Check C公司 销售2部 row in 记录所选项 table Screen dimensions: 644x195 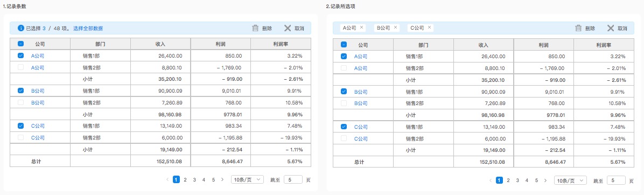(x=344, y=138)
